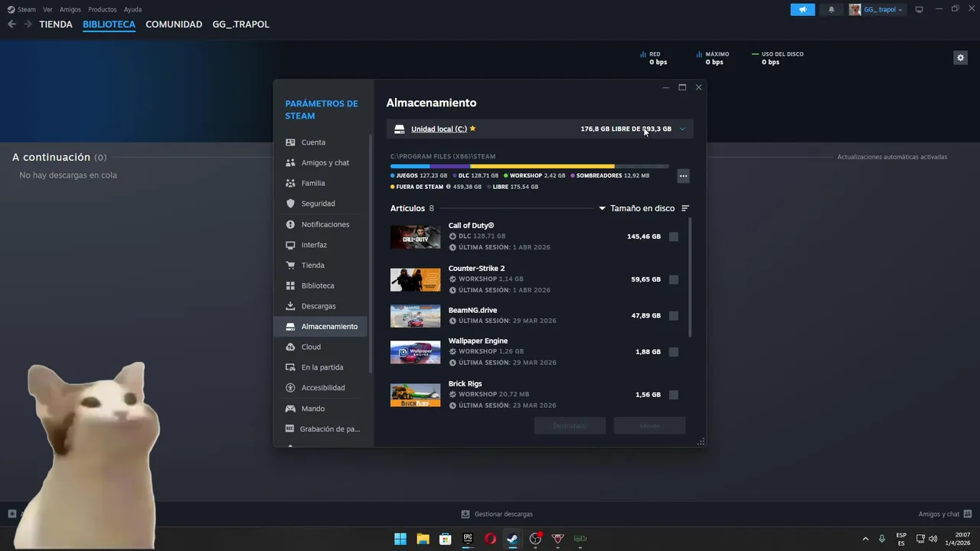Click the BeamNG.drive thumbnail
This screenshot has width=980, height=551.
pos(415,316)
